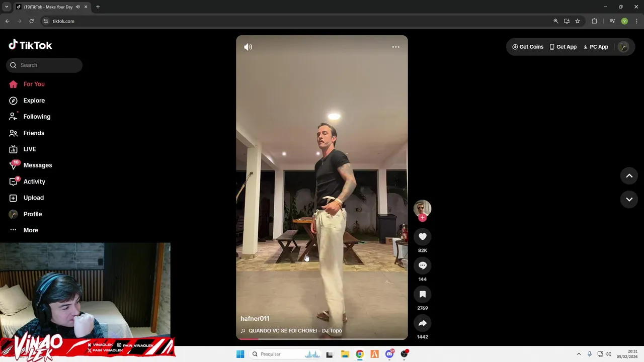The height and width of the screenshot is (362, 644).
Task: Select the TikTok - Make Your Day tab
Action: (48, 7)
